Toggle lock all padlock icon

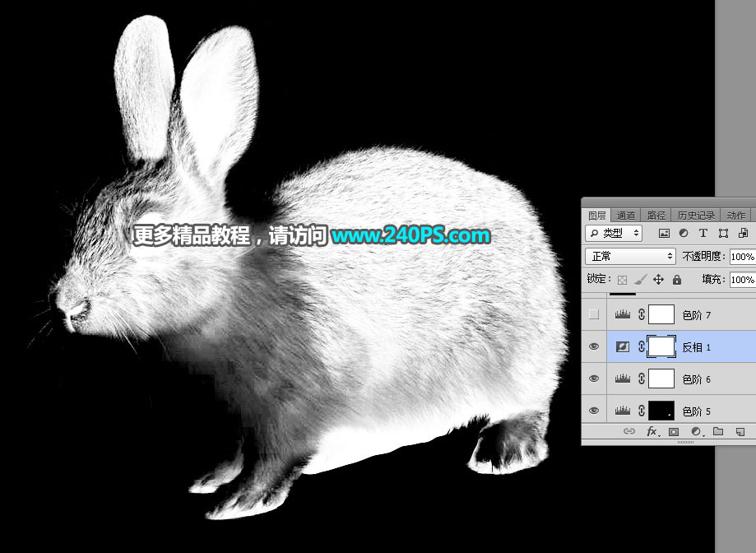coord(677,280)
